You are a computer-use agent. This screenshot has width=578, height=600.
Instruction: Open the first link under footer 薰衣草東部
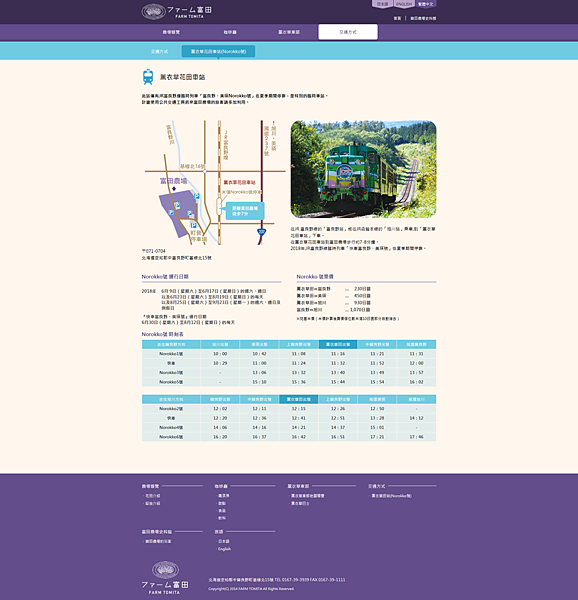pyautogui.click(x=307, y=496)
